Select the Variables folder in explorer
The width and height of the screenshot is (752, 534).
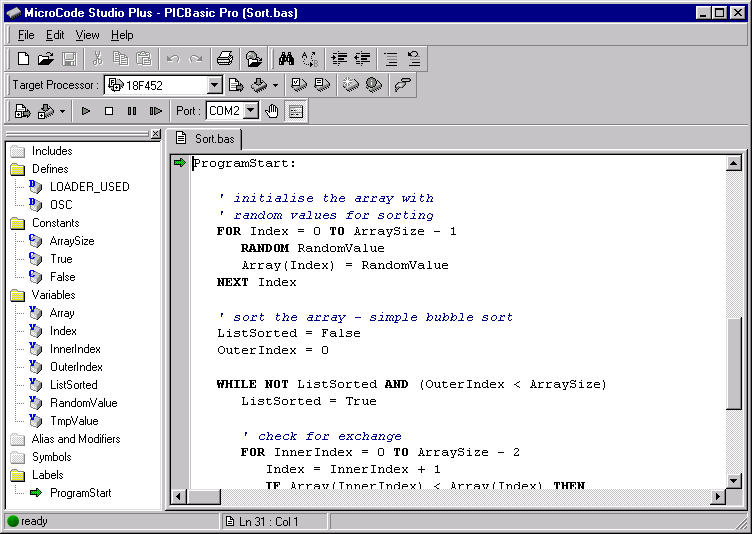point(54,295)
